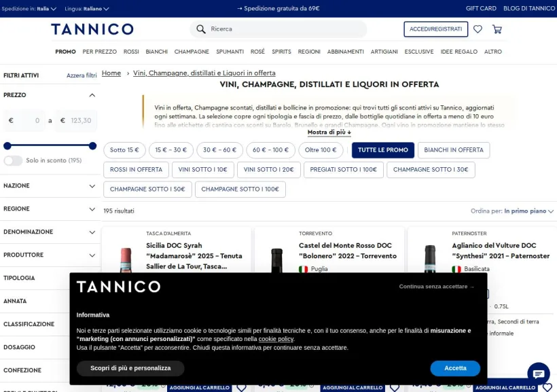The width and height of the screenshot is (557, 392).
Task: Select the 60 € - 100 € price chip
Action: click(x=270, y=150)
